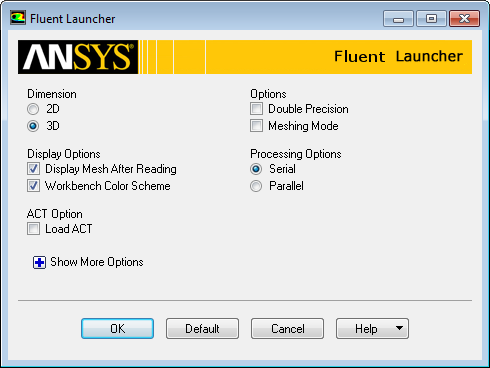The height and width of the screenshot is (368, 490).
Task: Expand Show More Options plus icon
Action: pyautogui.click(x=39, y=263)
